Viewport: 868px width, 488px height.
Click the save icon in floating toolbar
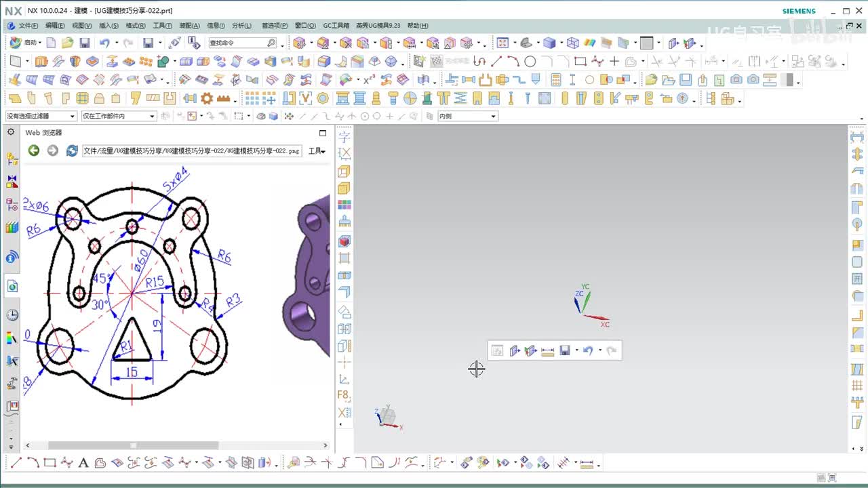tap(565, 350)
